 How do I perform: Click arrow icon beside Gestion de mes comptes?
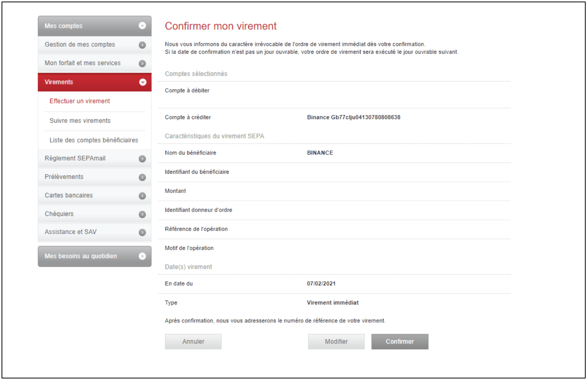click(142, 45)
